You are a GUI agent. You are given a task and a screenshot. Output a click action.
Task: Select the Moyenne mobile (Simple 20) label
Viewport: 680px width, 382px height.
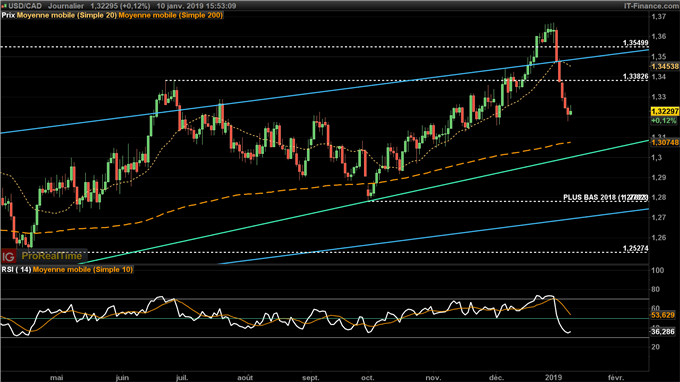(x=67, y=15)
